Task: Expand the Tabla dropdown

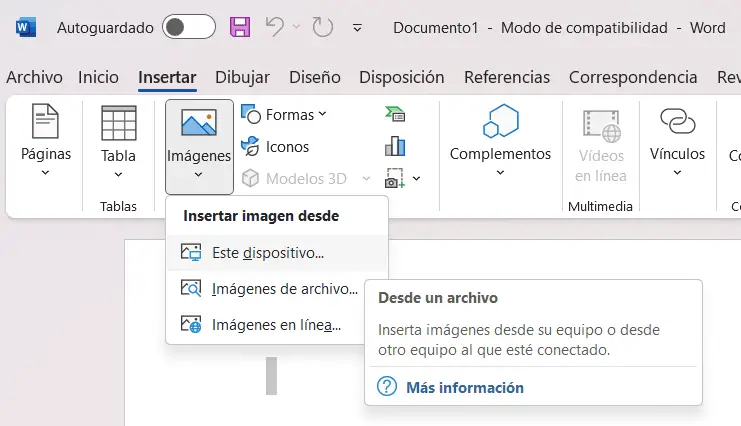Action: click(x=118, y=142)
